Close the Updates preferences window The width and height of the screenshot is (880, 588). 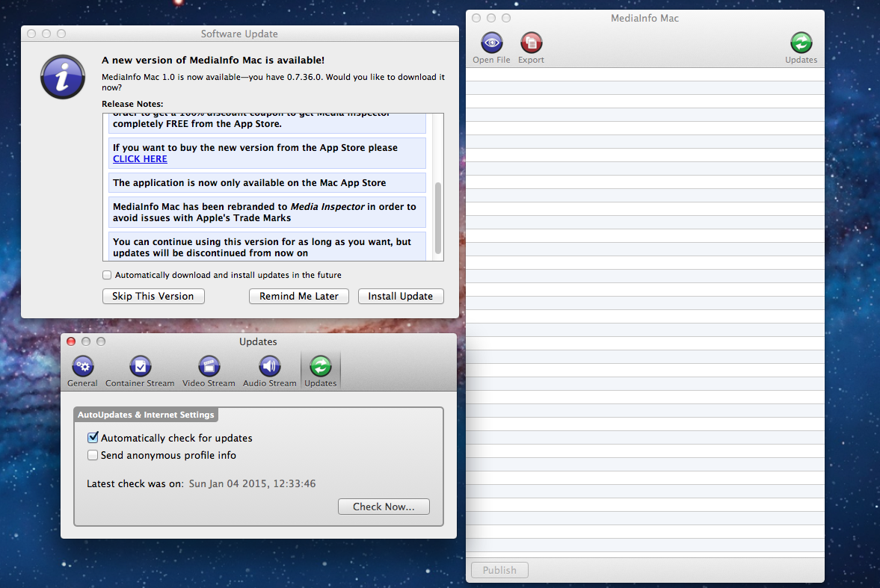coord(71,341)
